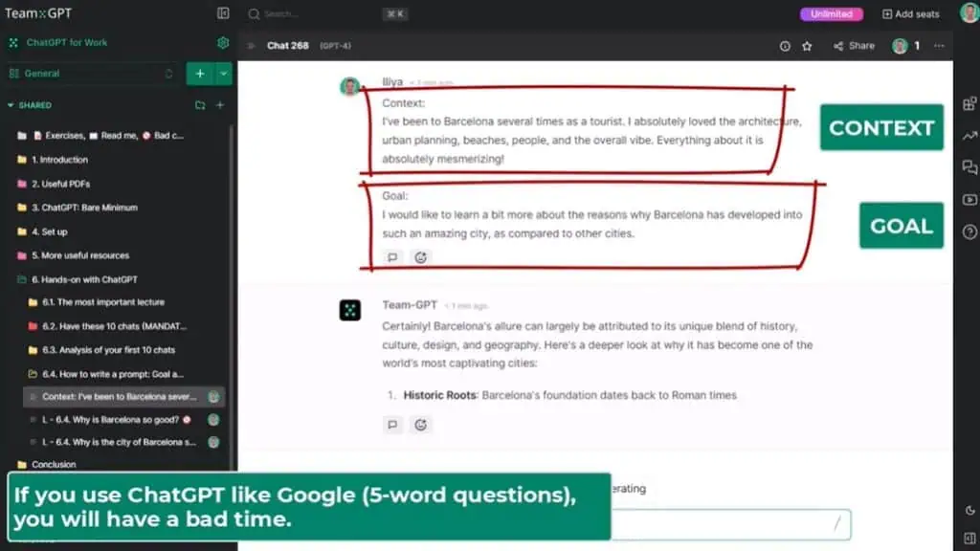This screenshot has width=980, height=551.
Task: Open the help question mark icon
Action: 969,231
